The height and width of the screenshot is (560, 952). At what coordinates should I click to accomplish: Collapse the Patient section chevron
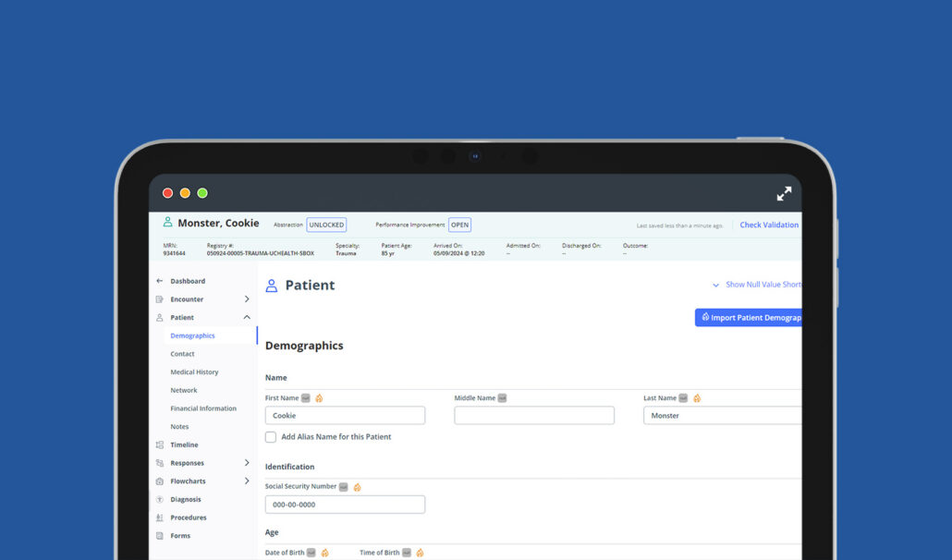247,317
